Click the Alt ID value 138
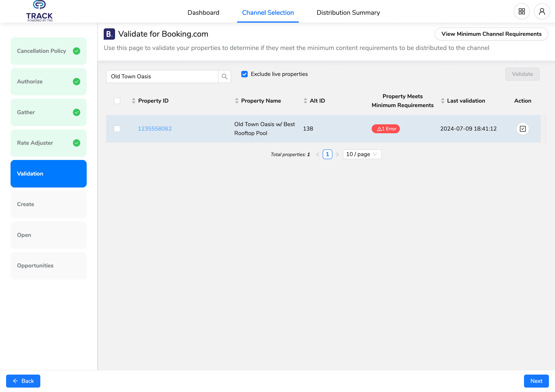Image resolution: width=555 pixels, height=392 pixels. [x=308, y=129]
